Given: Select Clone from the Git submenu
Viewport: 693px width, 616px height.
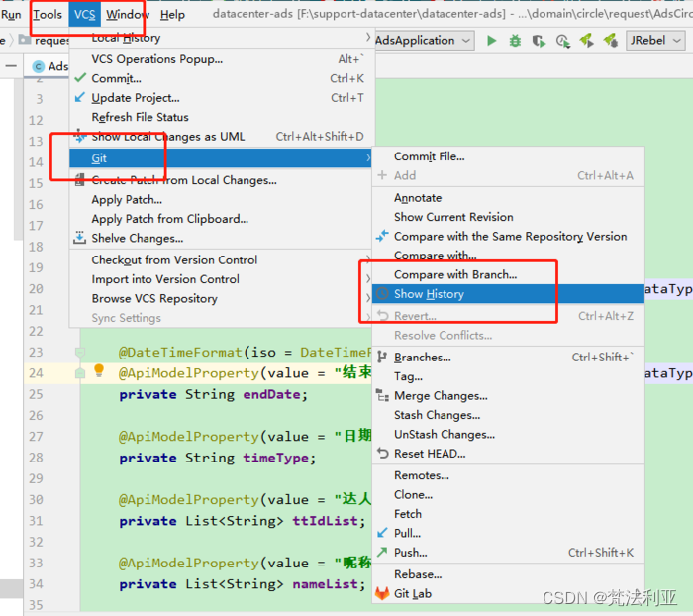Looking at the screenshot, I should point(508,494).
